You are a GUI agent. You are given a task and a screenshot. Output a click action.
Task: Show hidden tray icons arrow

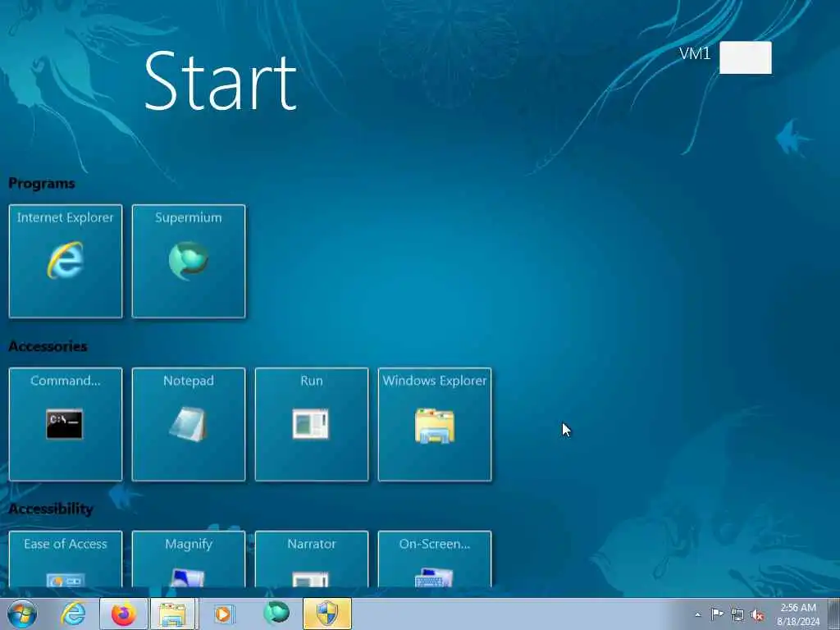click(697, 614)
